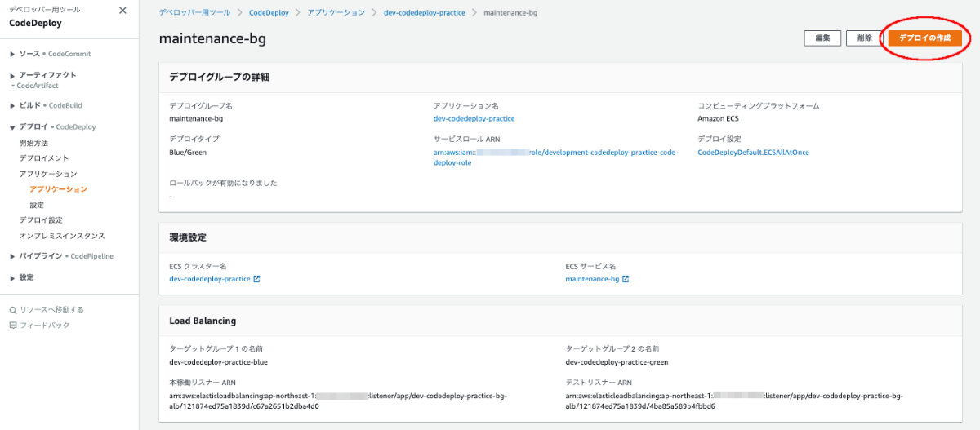Open 開始方法 in the sidebar

33,143
